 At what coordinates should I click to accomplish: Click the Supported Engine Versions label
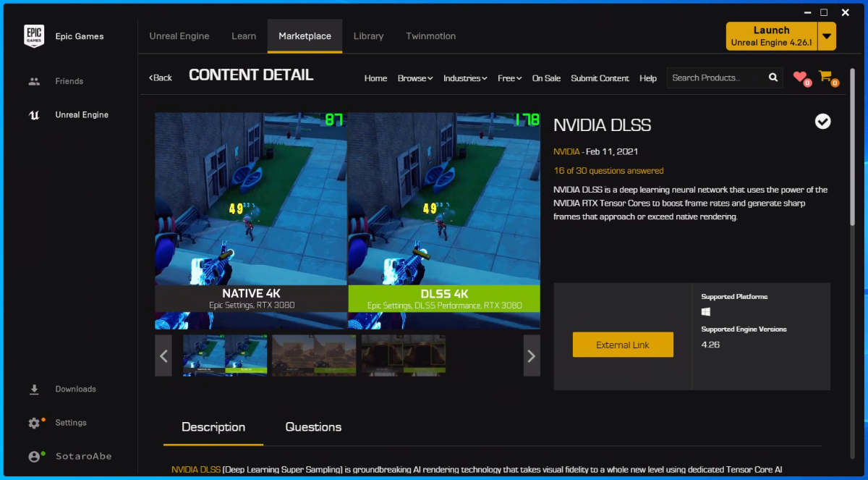[x=744, y=329]
